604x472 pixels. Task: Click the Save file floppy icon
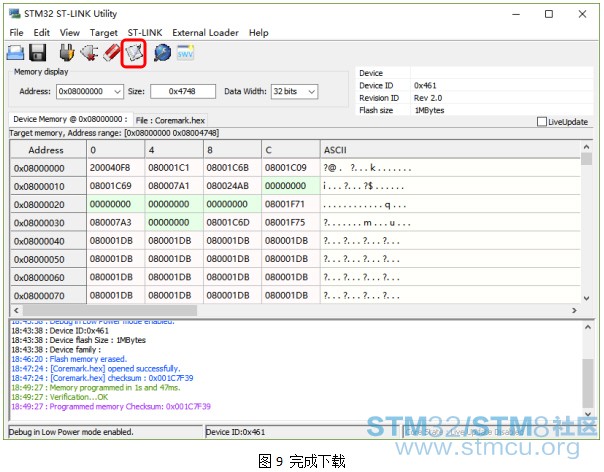tap(38, 53)
